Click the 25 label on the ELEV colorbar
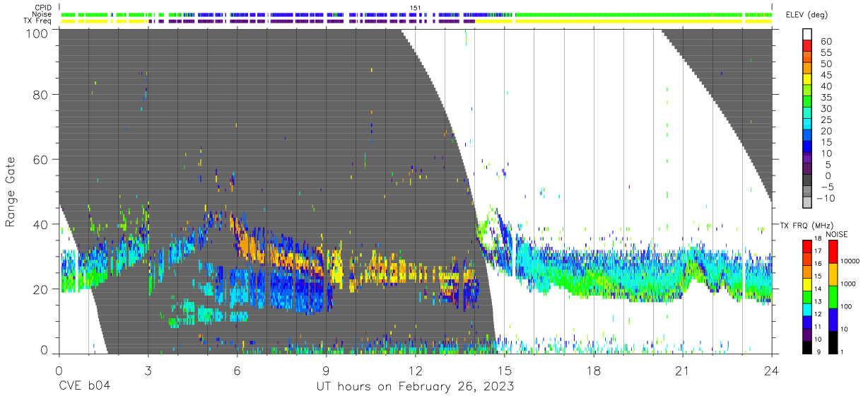Viewport: 868px width, 401px height. (826, 120)
